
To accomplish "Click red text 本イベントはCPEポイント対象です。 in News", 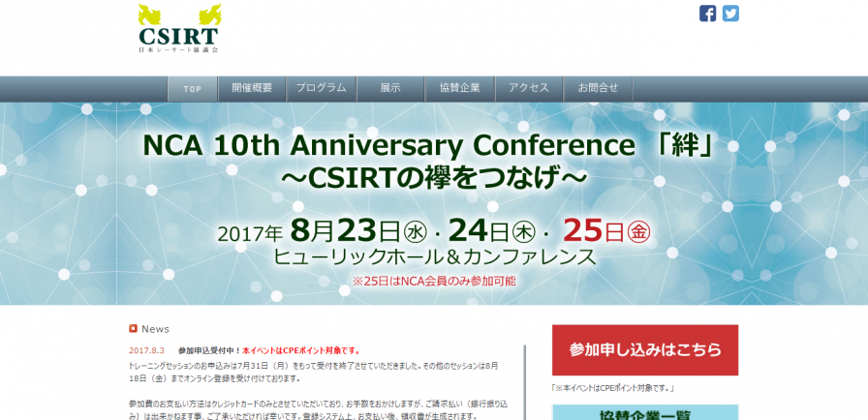I will 301,350.
